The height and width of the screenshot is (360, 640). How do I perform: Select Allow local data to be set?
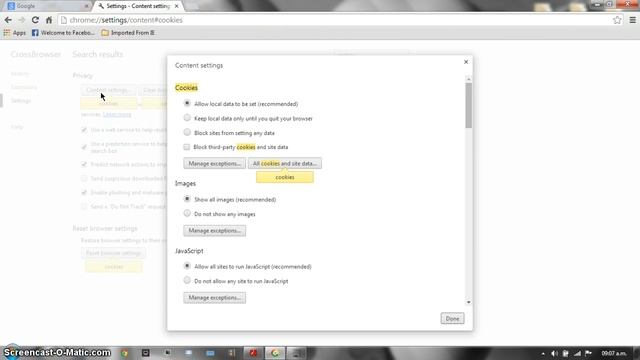pyautogui.click(x=187, y=103)
